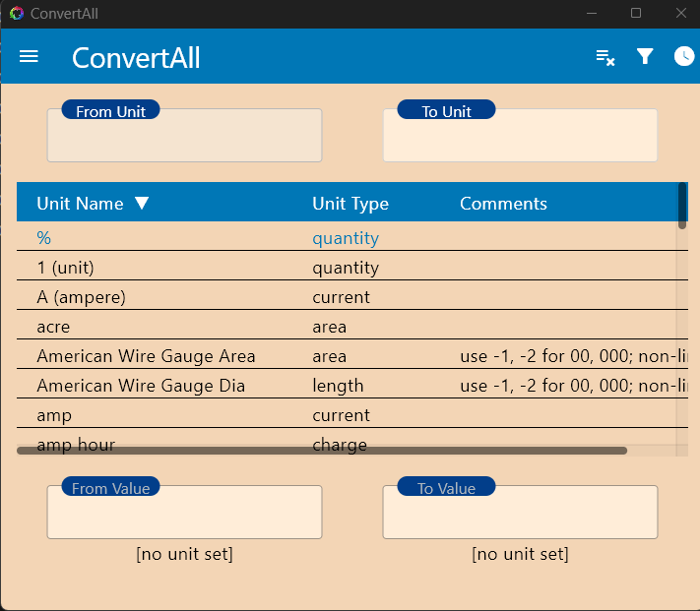
Task: Open the hamburger navigation menu
Action: coord(29,57)
